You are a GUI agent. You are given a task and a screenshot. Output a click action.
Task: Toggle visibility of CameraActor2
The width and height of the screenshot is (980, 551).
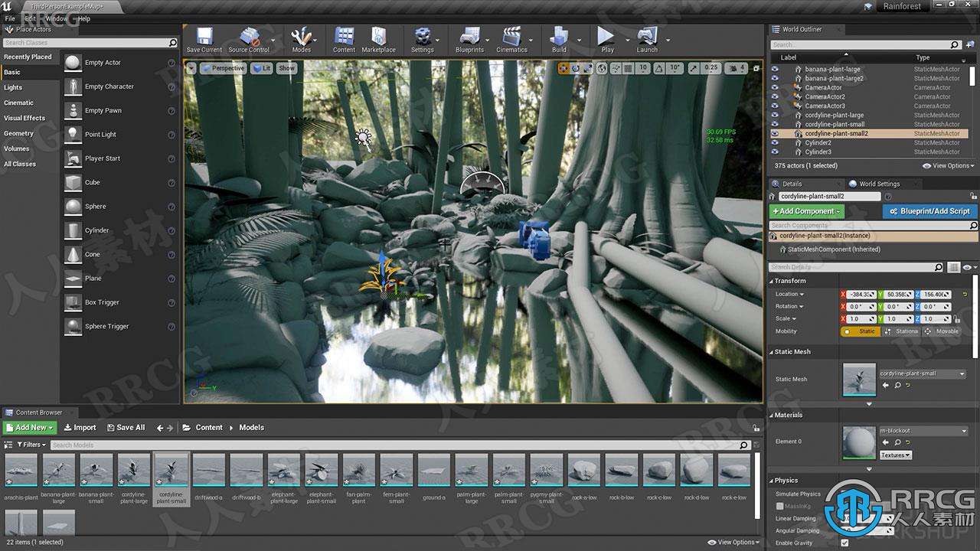coord(775,96)
